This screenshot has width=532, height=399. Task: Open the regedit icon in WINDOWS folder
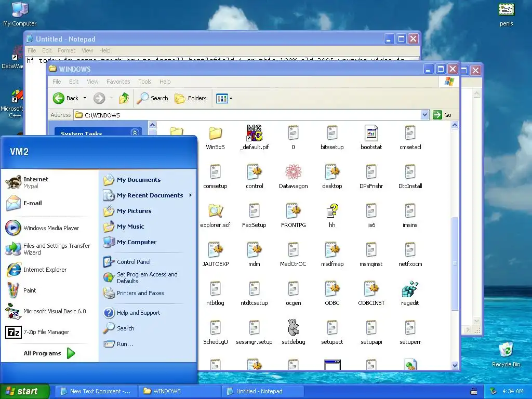pyautogui.click(x=410, y=289)
